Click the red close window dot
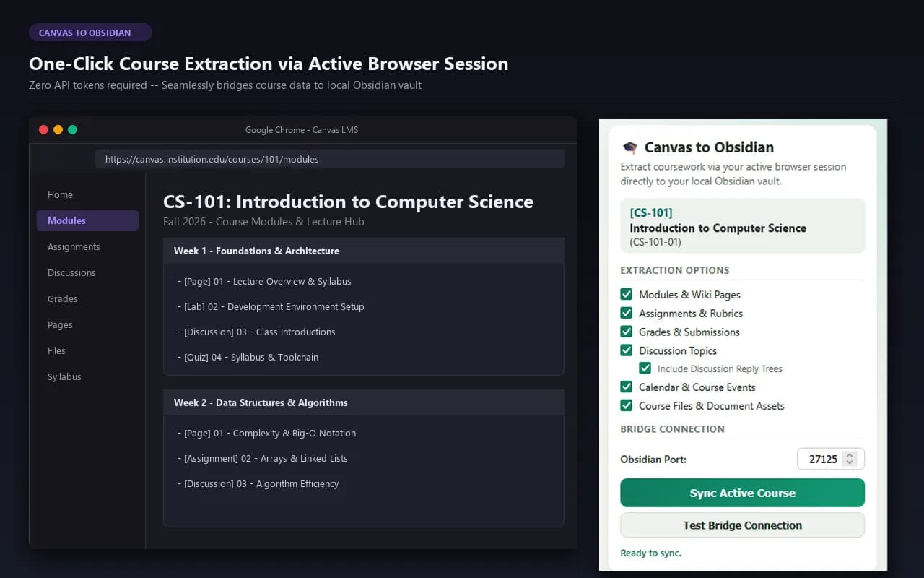The image size is (924, 578). (43, 130)
